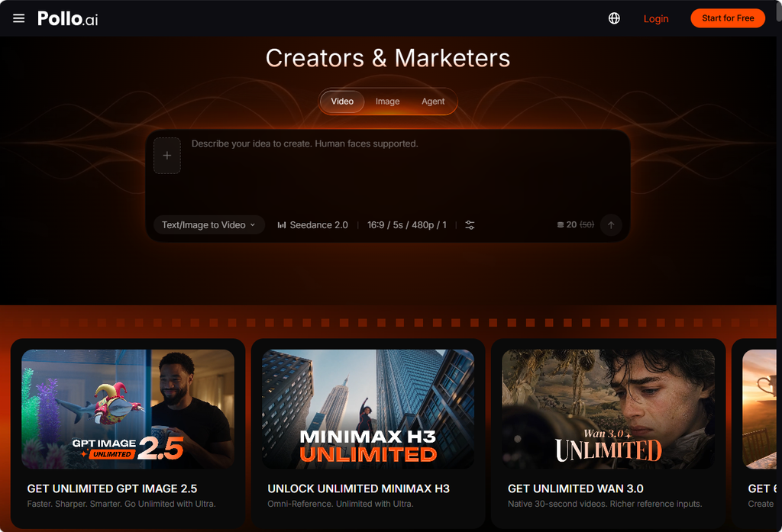Click 'Native 30-second videos' description text
Screen dimensions: 782x532
tap(605, 504)
